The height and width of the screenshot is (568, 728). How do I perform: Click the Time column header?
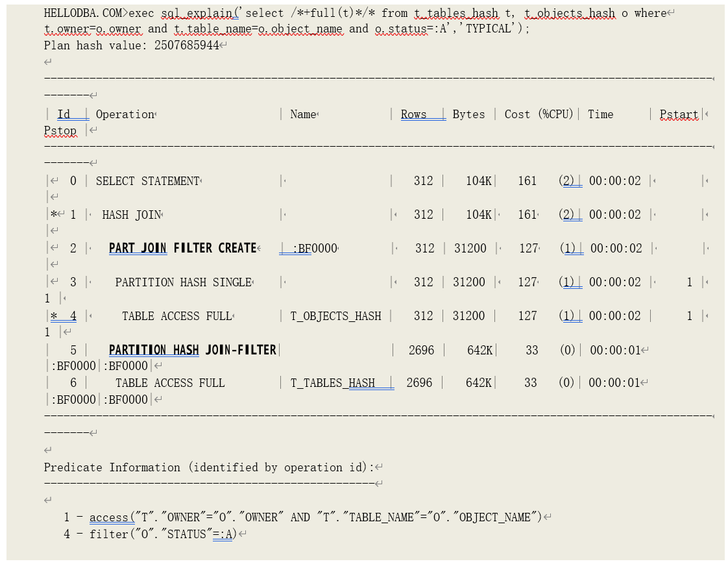[600, 114]
